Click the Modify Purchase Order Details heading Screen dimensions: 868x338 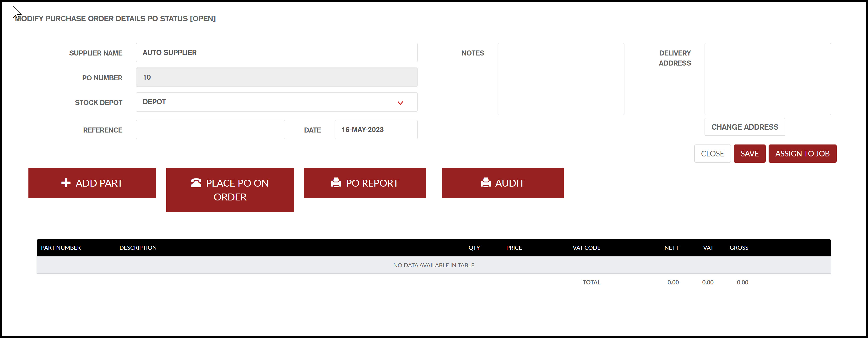[115, 19]
